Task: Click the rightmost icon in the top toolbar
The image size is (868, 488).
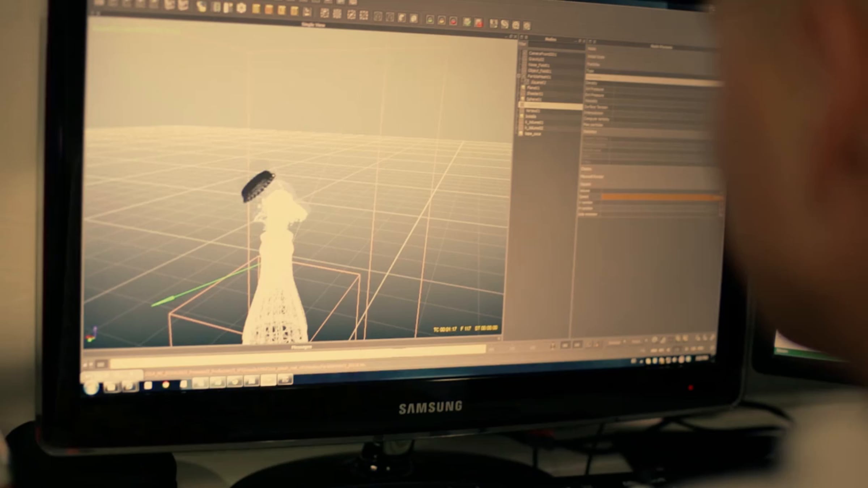Action: click(527, 26)
